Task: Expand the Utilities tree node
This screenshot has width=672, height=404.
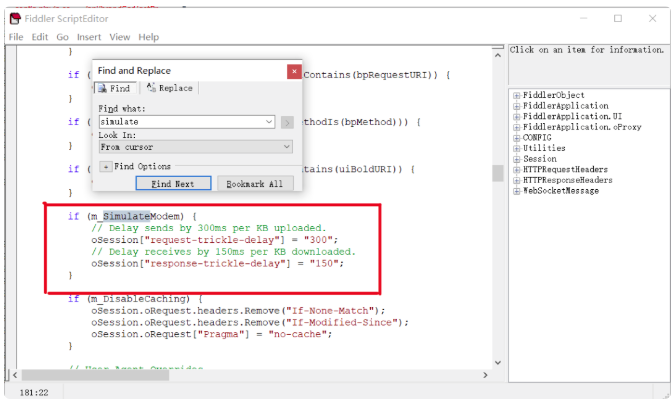Action: tap(517, 148)
